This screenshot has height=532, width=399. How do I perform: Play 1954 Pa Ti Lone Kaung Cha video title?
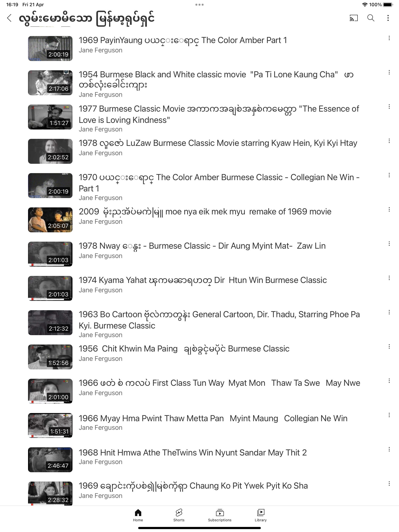[216, 80]
